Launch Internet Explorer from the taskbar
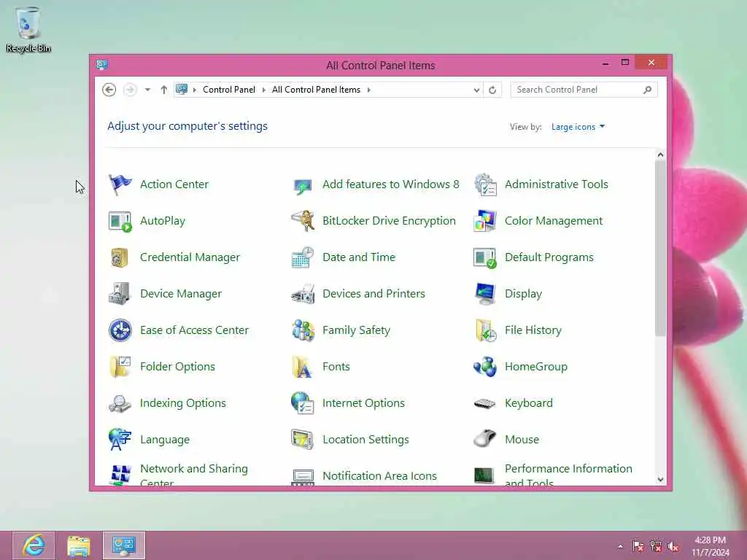 point(34,545)
